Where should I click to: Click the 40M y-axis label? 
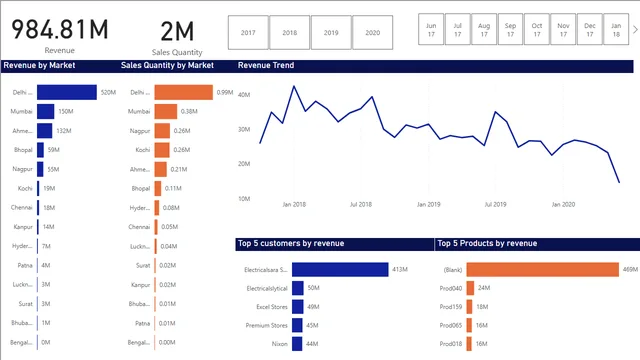244,95
